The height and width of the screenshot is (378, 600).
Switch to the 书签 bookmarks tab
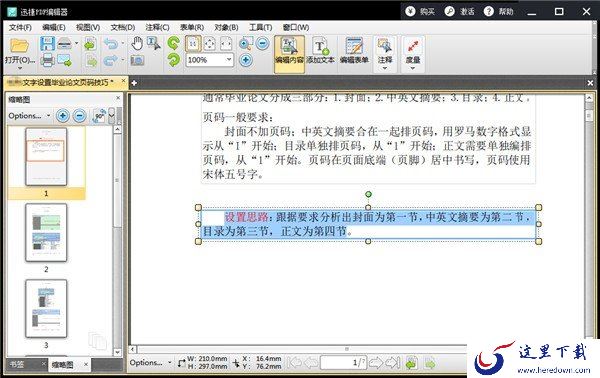(17, 364)
